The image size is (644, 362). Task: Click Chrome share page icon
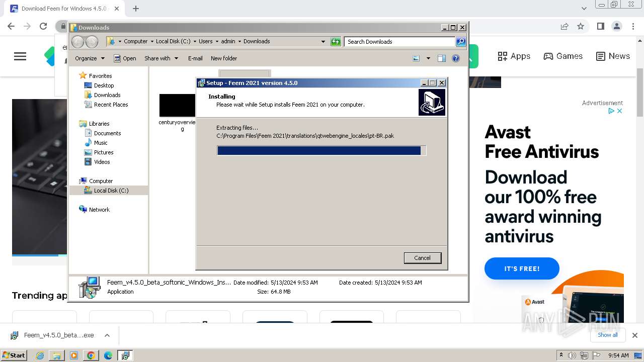point(565,26)
